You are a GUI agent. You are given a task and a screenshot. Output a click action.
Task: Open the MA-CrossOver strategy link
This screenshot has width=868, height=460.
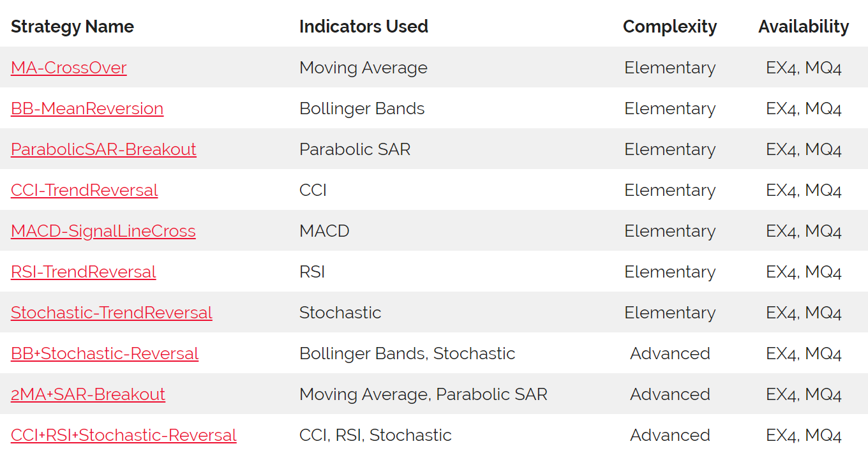[x=69, y=68]
